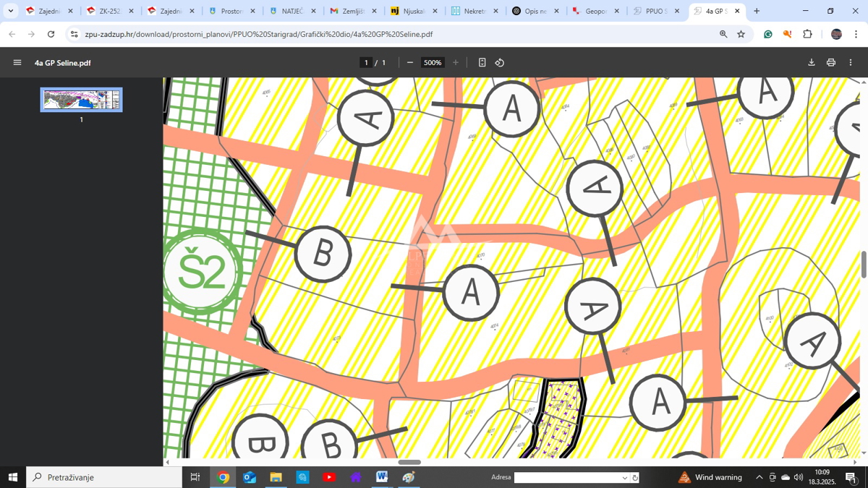Viewport: 868px width, 488px height.
Task: Rotate the PDF counterclockwise
Action: (x=500, y=63)
